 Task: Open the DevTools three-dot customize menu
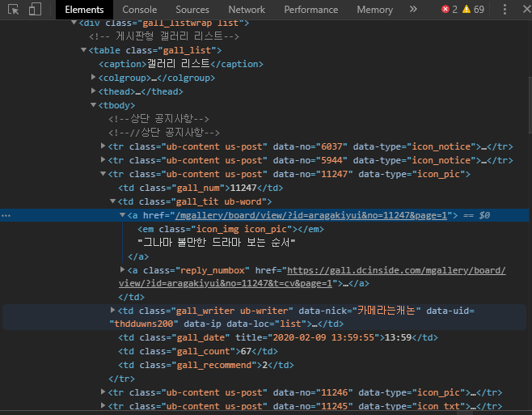tap(505, 10)
